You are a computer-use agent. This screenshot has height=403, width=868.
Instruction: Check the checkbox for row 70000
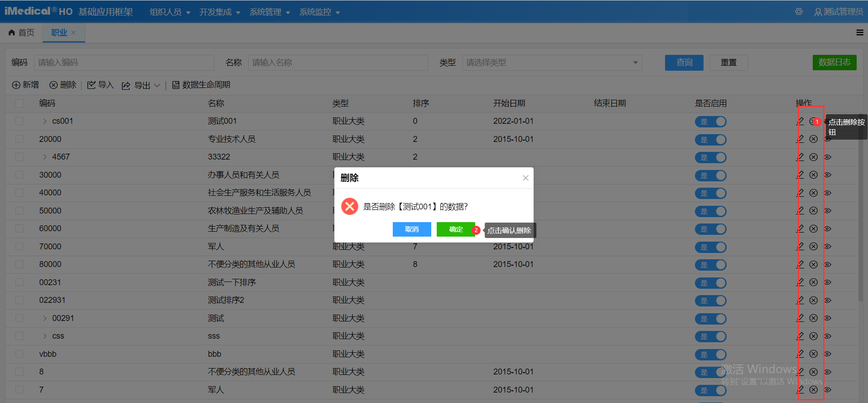pos(19,247)
